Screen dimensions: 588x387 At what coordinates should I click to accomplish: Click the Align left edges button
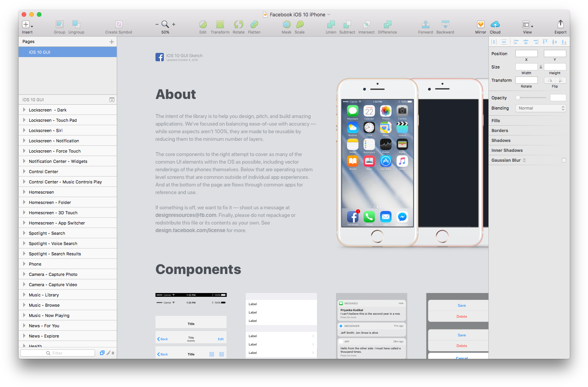(x=516, y=42)
